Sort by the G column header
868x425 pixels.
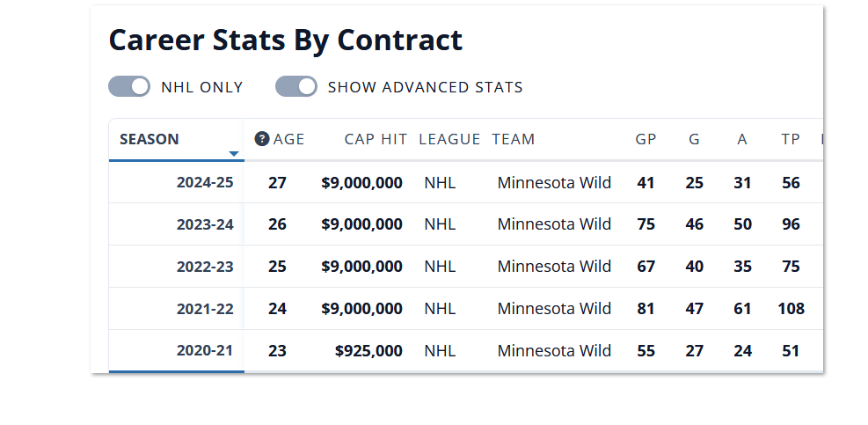coord(694,139)
